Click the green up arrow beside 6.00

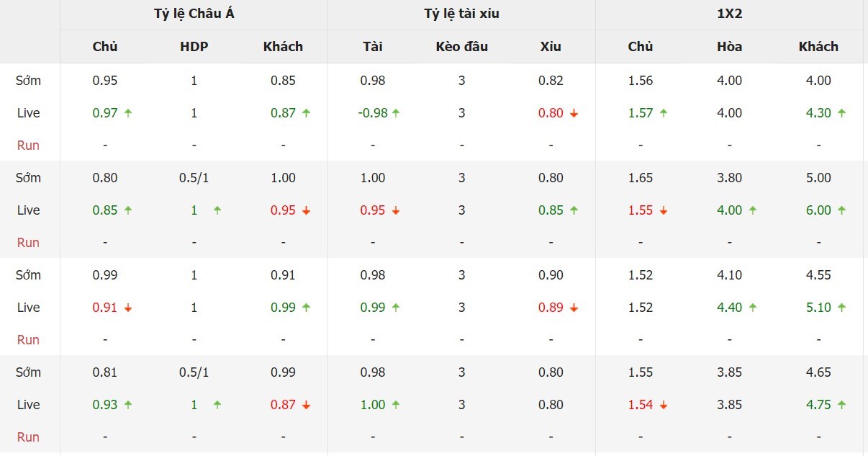(841, 210)
